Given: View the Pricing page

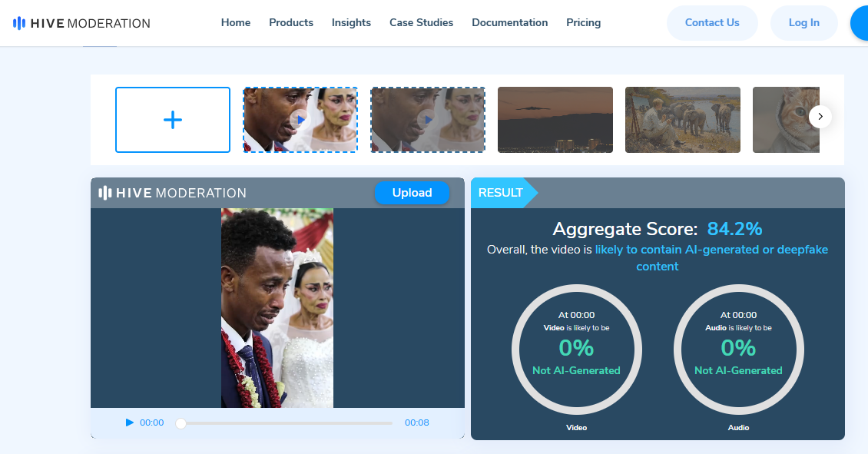Looking at the screenshot, I should coord(583,23).
